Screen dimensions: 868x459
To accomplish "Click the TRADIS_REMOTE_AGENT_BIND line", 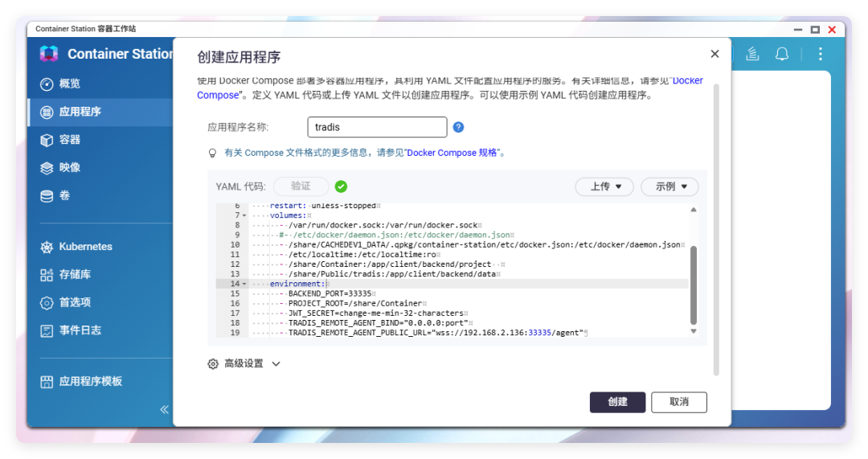I will point(379,323).
